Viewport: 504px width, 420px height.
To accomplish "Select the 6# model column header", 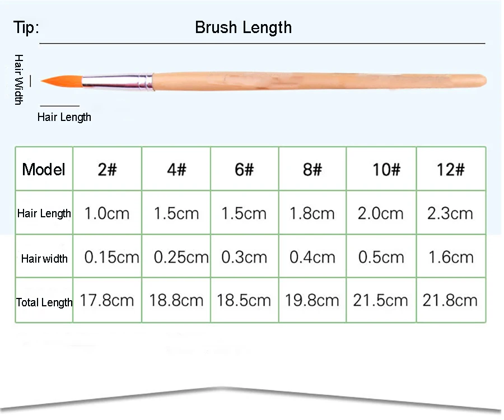I will point(244,169).
